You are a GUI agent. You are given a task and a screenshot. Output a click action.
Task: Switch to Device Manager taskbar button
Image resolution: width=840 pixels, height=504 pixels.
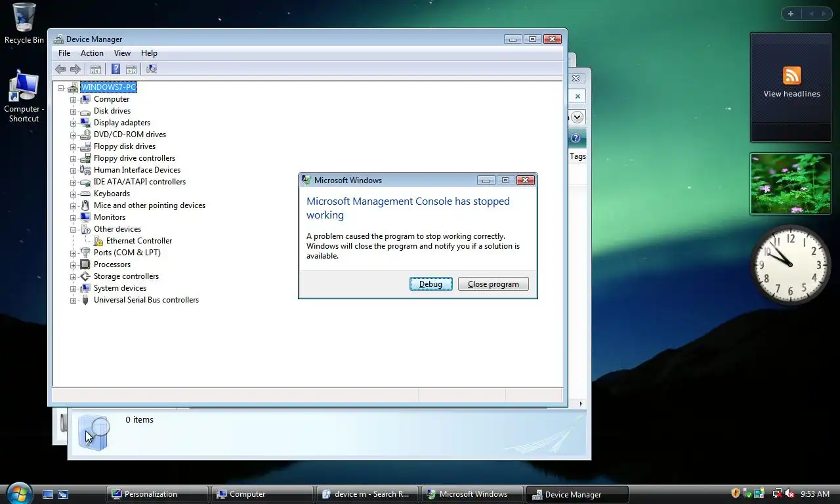coord(577,494)
